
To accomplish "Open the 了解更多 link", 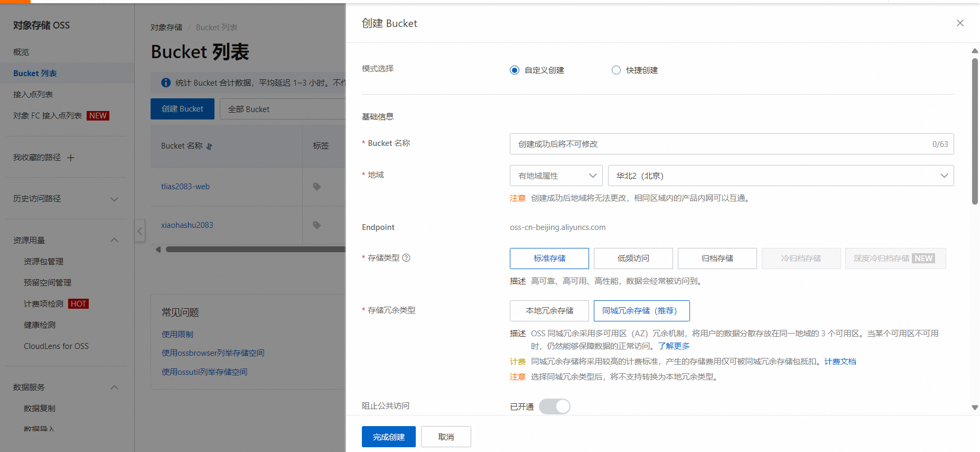I will point(674,346).
